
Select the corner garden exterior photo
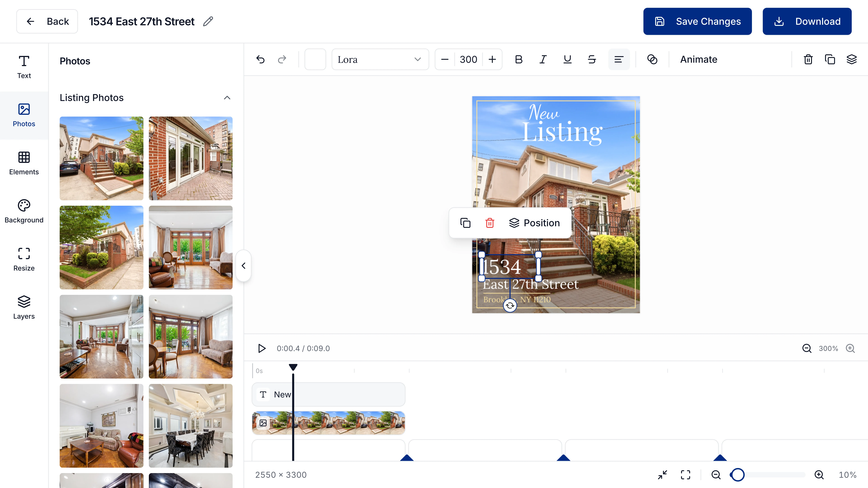(101, 248)
